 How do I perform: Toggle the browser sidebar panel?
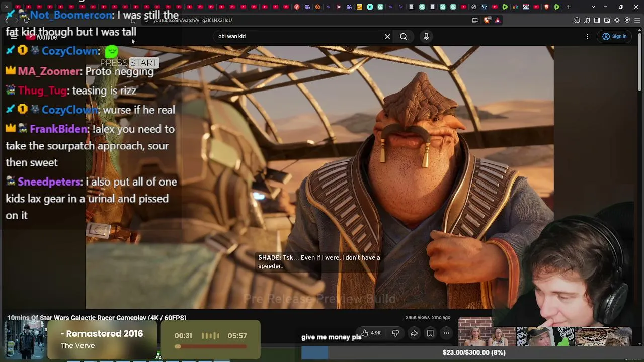click(x=597, y=20)
